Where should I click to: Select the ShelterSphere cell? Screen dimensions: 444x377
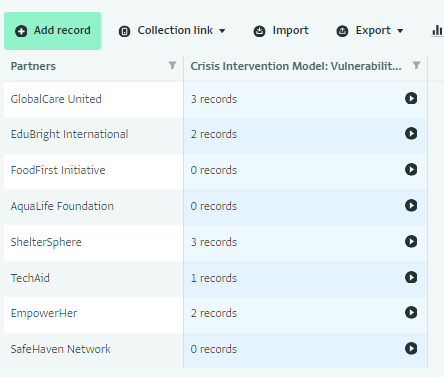(x=94, y=243)
